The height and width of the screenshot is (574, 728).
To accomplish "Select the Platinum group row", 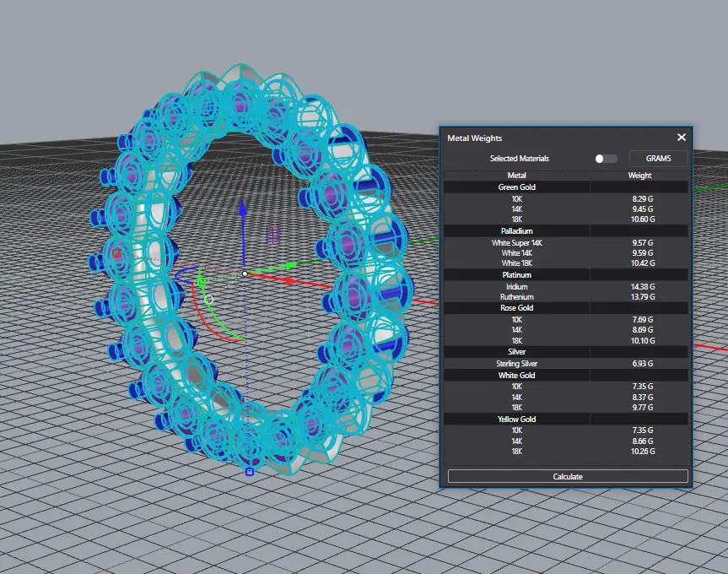I will (x=516, y=275).
